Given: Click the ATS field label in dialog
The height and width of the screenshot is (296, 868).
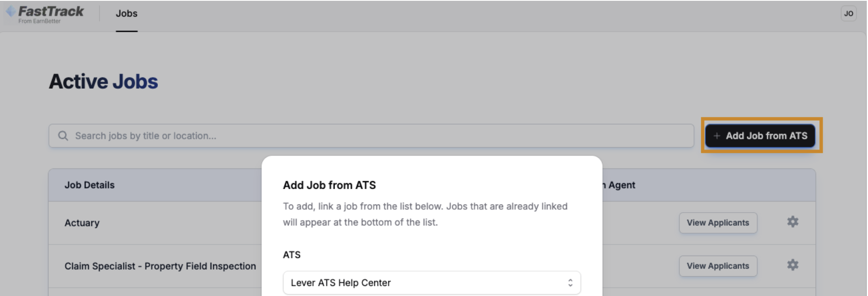Looking at the screenshot, I should tap(292, 255).
